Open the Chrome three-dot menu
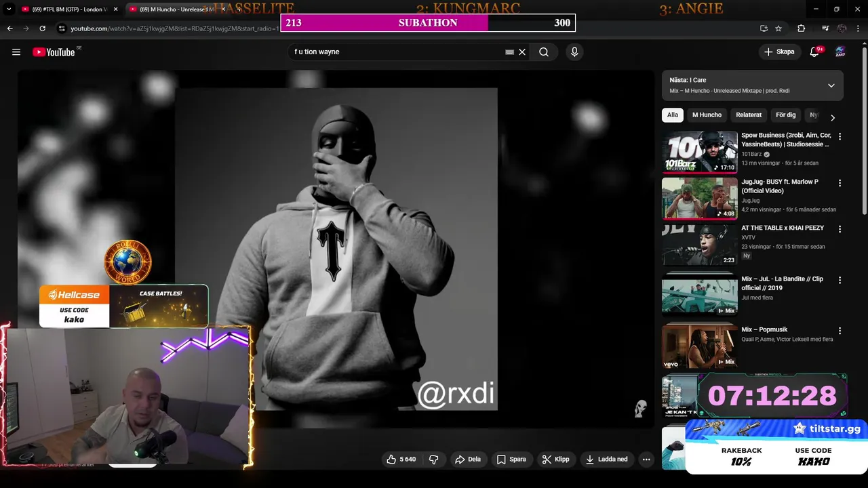Viewport: 868px width, 488px height. [x=859, y=28]
